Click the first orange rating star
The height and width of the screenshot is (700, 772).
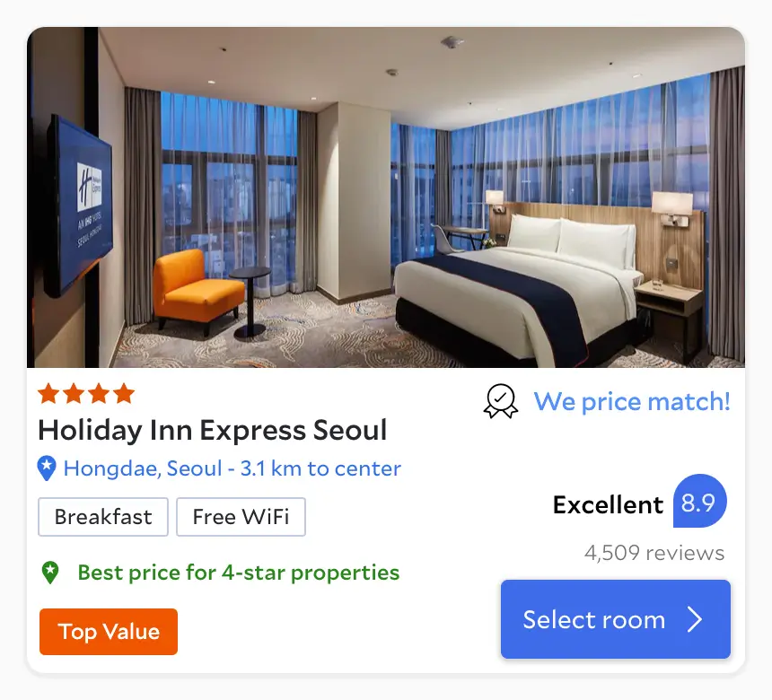48,394
